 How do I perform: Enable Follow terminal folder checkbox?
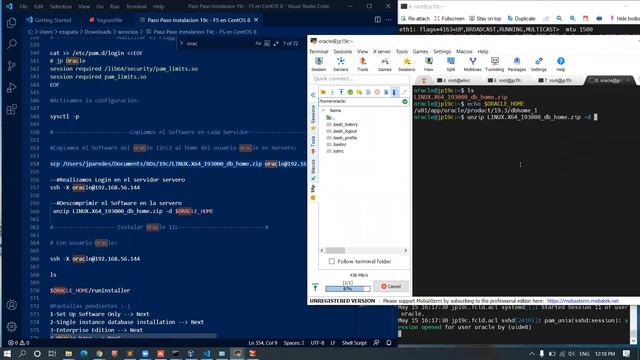tap(331, 261)
